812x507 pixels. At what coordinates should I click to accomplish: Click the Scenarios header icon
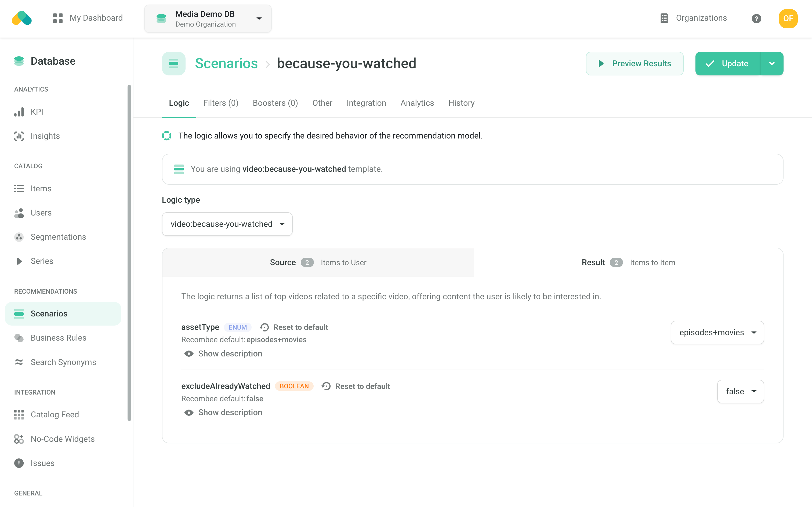[173, 63]
